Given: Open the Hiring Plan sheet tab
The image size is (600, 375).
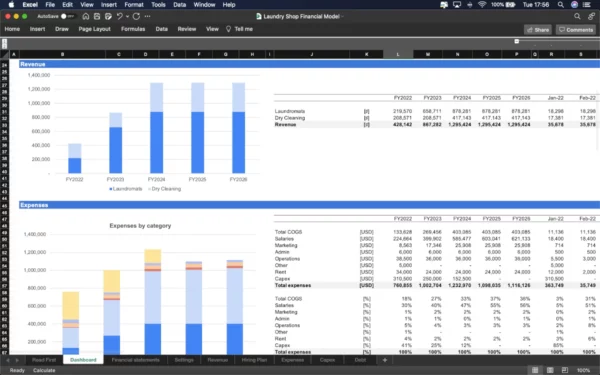Looking at the screenshot, I should 254,360.
